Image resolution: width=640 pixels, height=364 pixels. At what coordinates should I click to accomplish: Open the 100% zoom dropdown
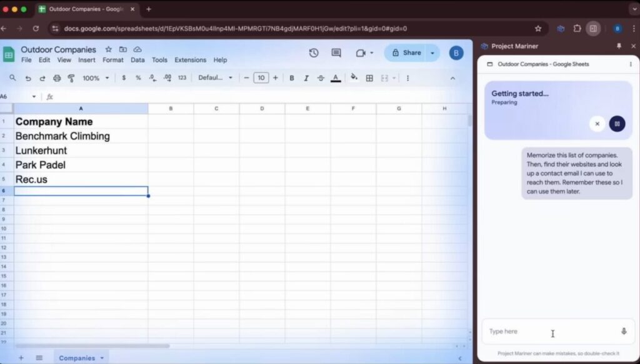tap(96, 78)
